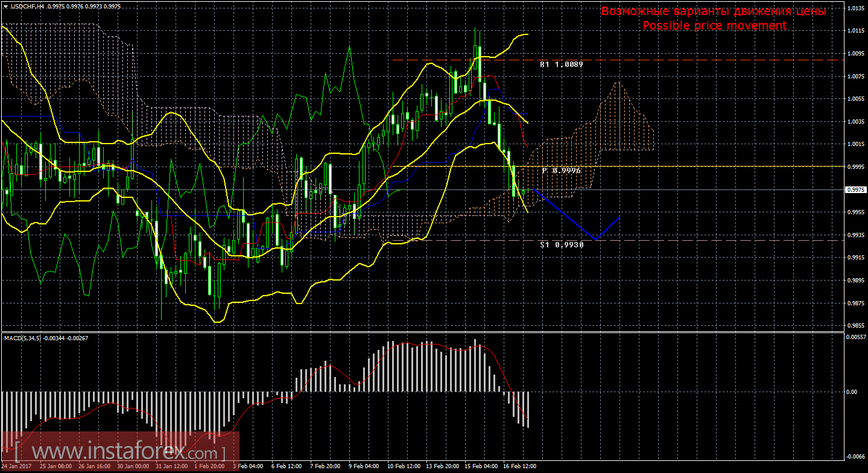The image size is (868, 473).
Task: Select the 16 Feb 12:00 time marker
Action: tap(519, 466)
